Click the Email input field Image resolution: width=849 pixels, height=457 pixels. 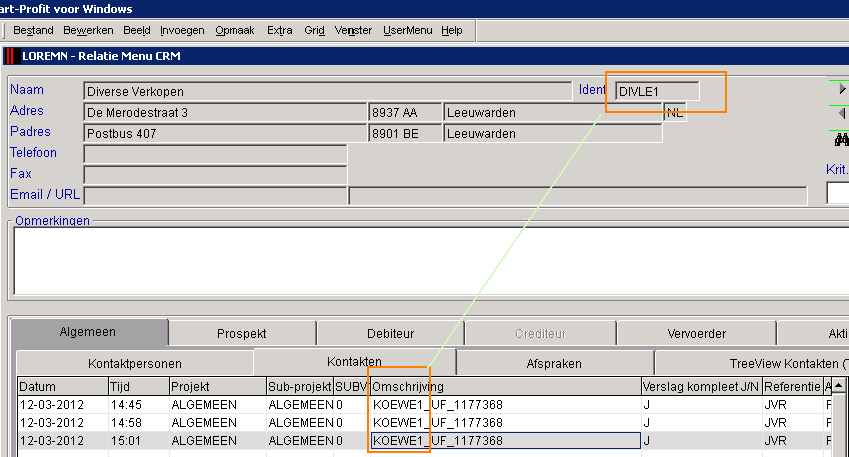click(215, 196)
